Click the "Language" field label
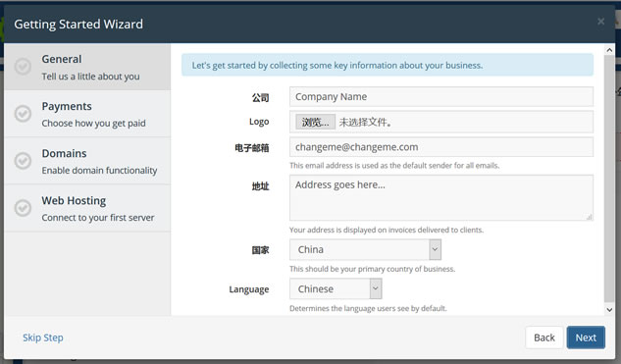The width and height of the screenshot is (621, 364). (x=249, y=289)
